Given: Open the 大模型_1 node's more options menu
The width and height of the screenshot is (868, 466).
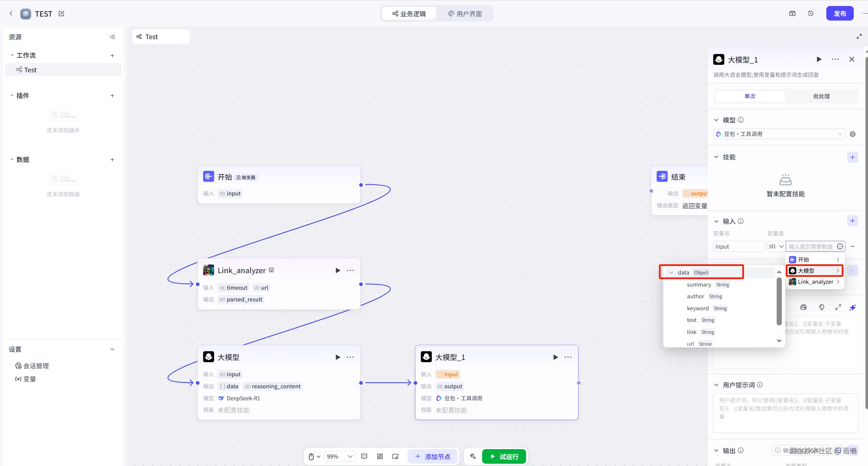Looking at the screenshot, I should point(568,357).
